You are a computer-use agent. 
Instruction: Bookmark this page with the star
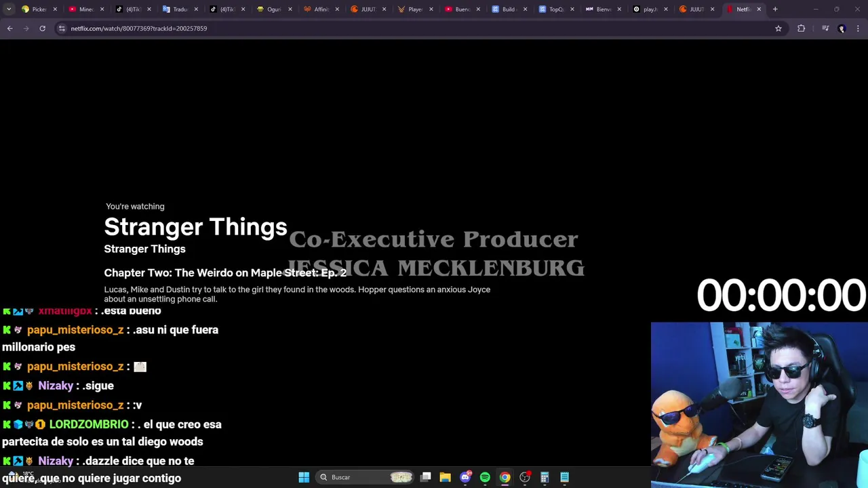[x=778, y=28]
